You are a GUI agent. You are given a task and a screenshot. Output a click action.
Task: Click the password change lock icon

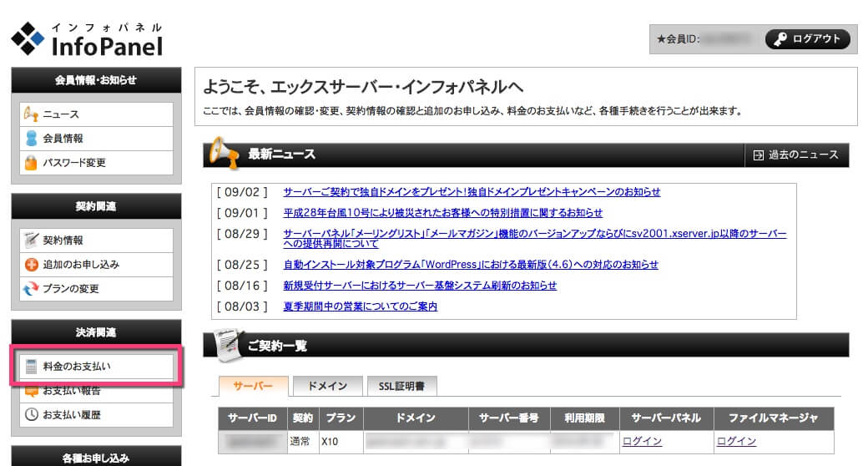click(x=31, y=162)
